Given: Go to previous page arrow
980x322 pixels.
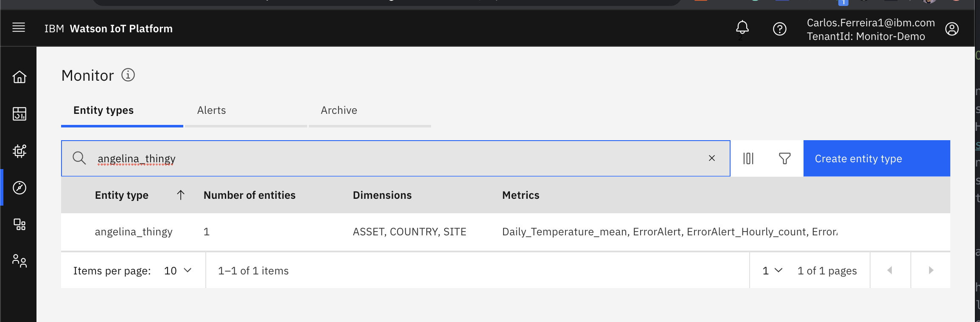Looking at the screenshot, I should pos(890,270).
